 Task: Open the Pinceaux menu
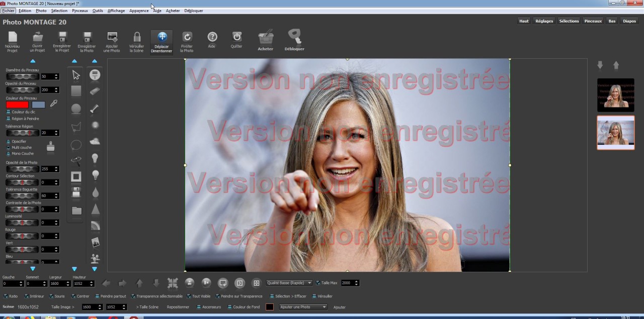[79, 11]
